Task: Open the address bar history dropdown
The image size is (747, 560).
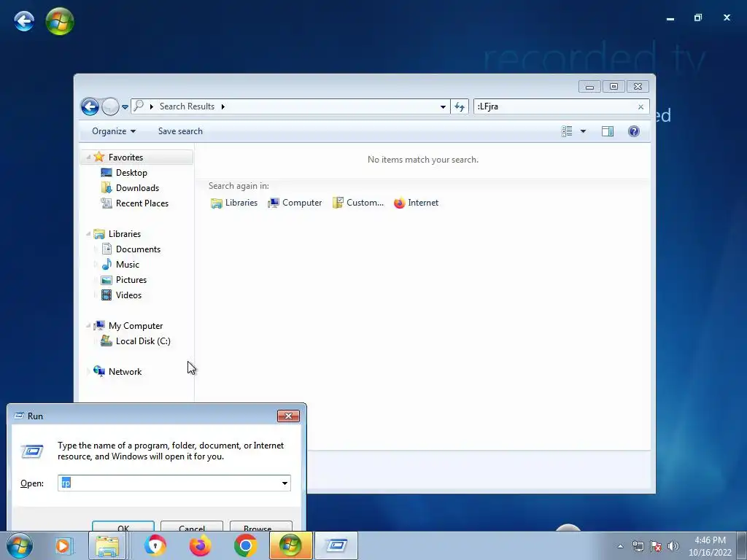Action: point(443,106)
